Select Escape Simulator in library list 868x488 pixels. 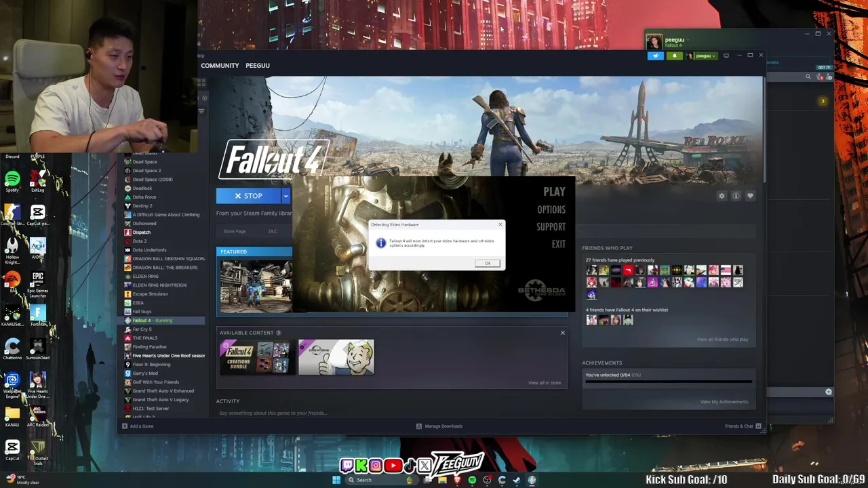coord(150,294)
